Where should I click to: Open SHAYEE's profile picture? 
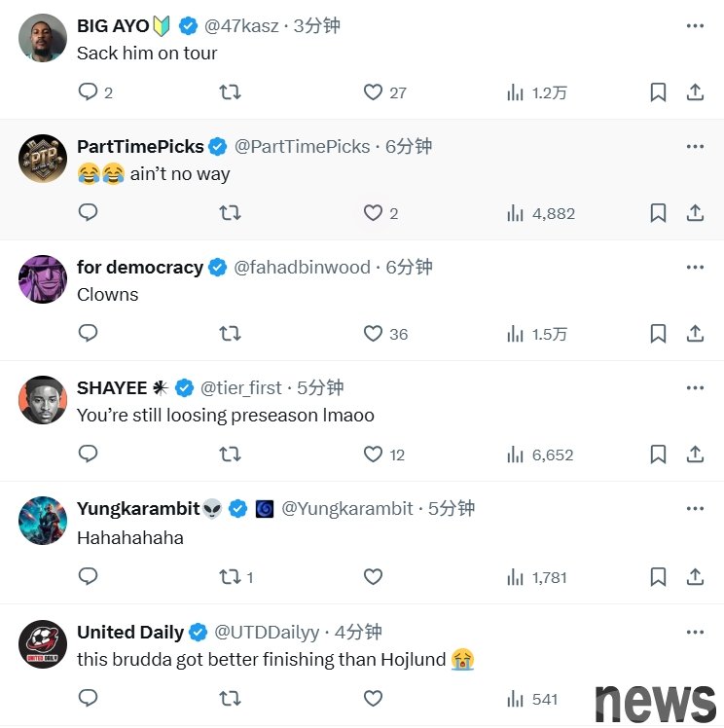tap(43, 400)
